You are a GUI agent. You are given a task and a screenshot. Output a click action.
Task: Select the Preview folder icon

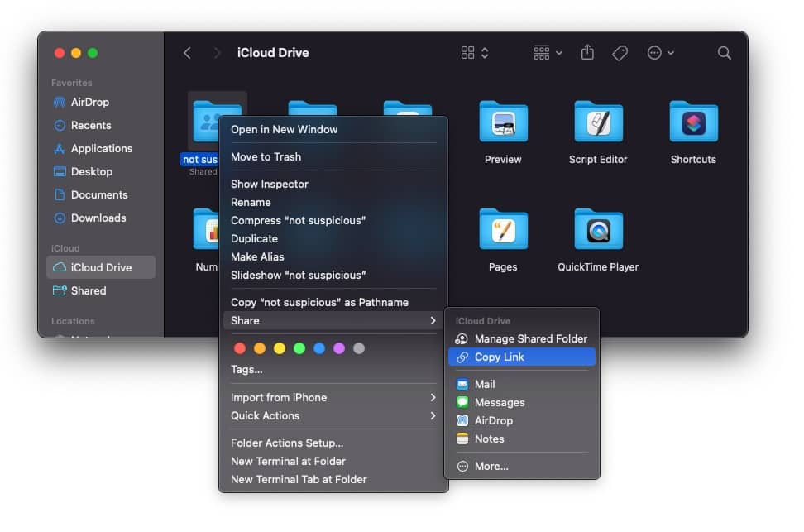pos(503,122)
